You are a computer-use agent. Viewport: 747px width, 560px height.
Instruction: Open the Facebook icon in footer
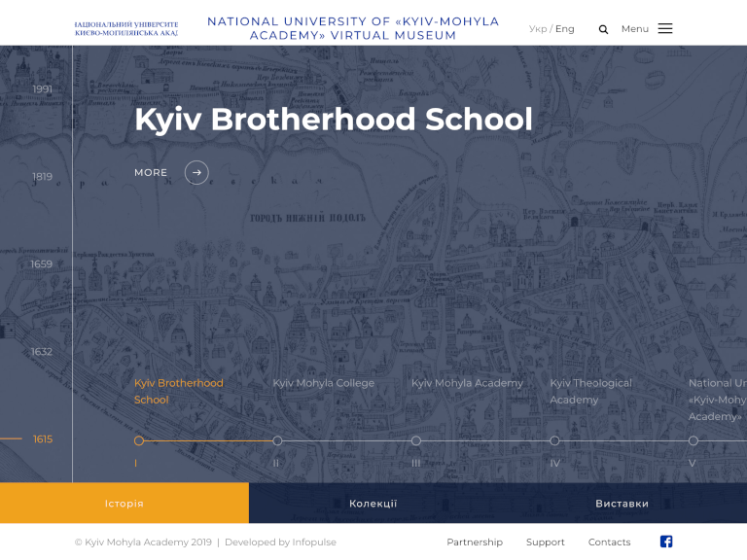(x=666, y=542)
